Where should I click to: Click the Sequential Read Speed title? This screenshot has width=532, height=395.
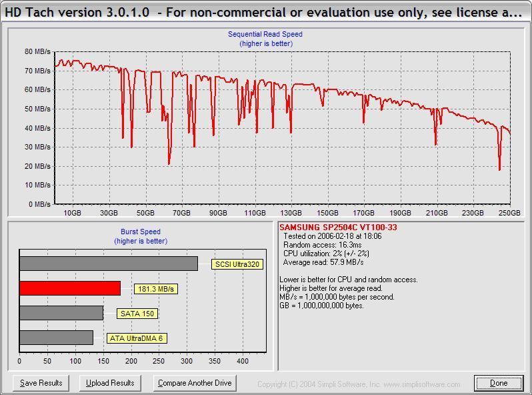(265, 34)
